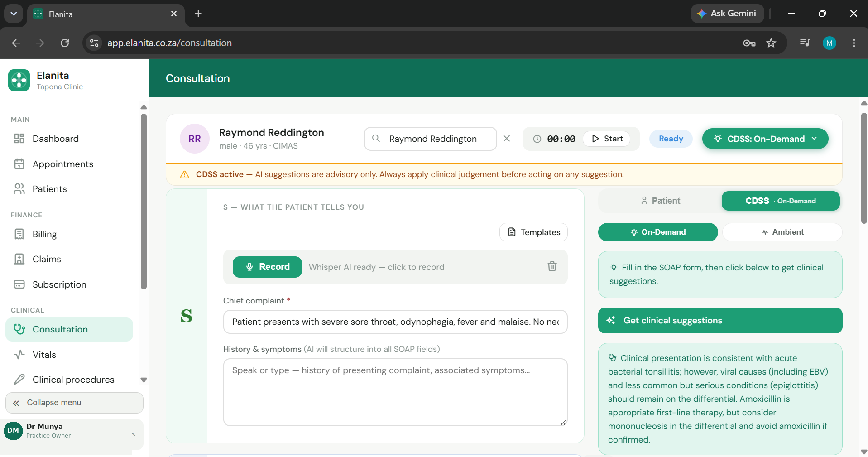This screenshot has height=457, width=868.
Task: Click Get clinical suggestions
Action: [720, 321]
